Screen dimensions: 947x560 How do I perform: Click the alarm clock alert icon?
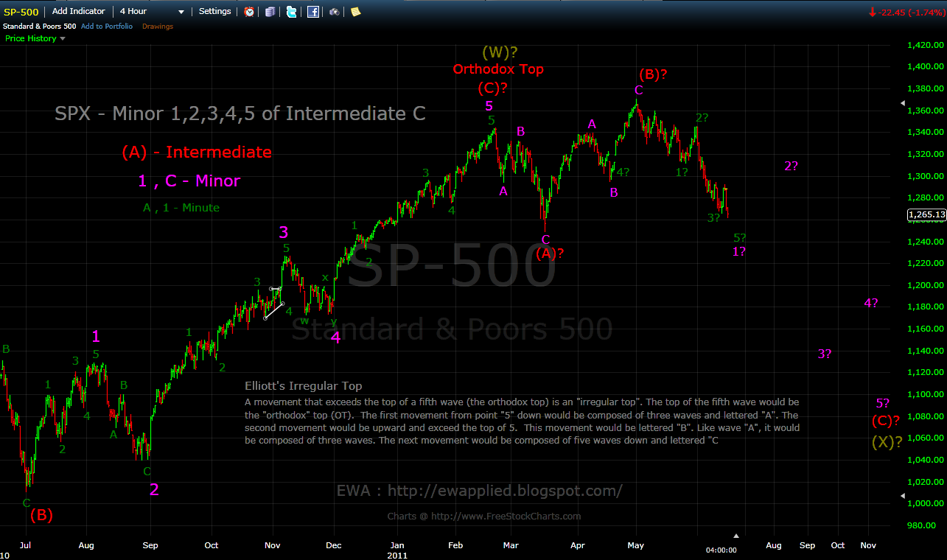pyautogui.click(x=249, y=12)
